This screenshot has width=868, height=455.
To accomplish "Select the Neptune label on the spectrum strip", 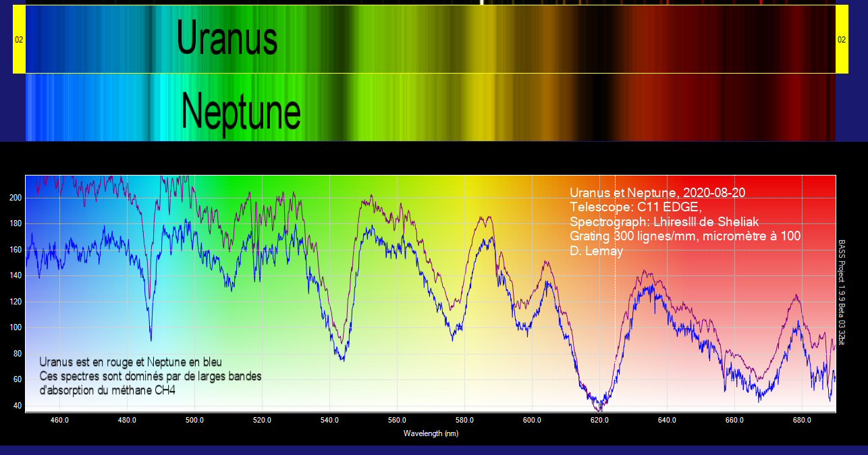I will click(x=241, y=110).
